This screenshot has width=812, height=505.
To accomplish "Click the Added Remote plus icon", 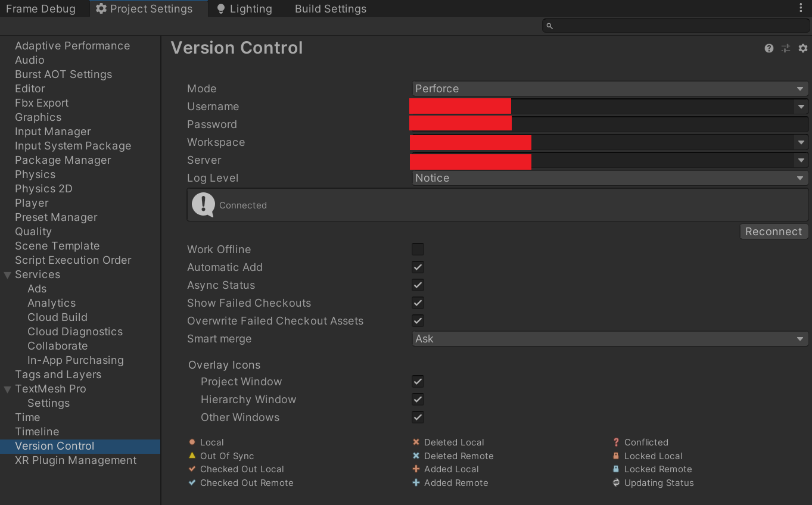I will [x=416, y=482].
